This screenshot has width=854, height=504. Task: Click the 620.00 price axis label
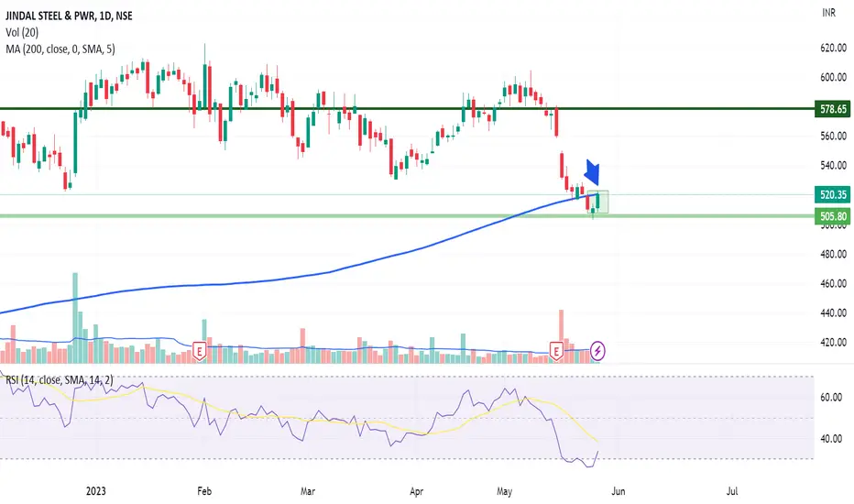point(833,48)
